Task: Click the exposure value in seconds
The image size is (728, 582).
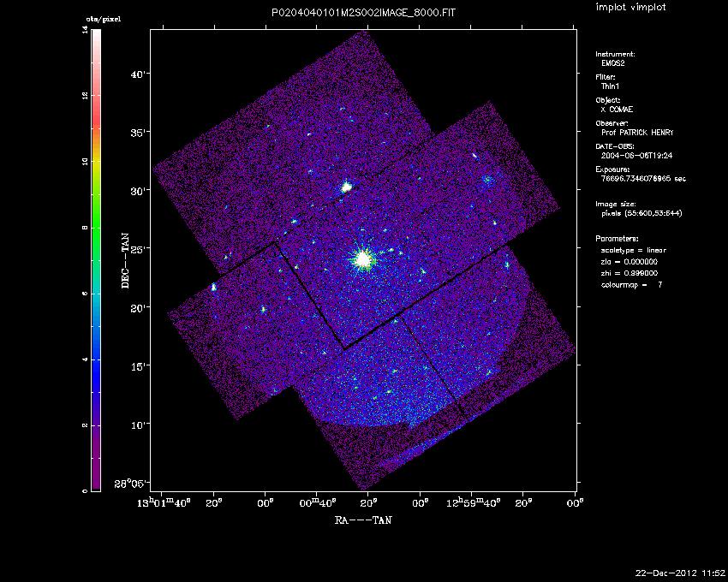Action: 643,179
